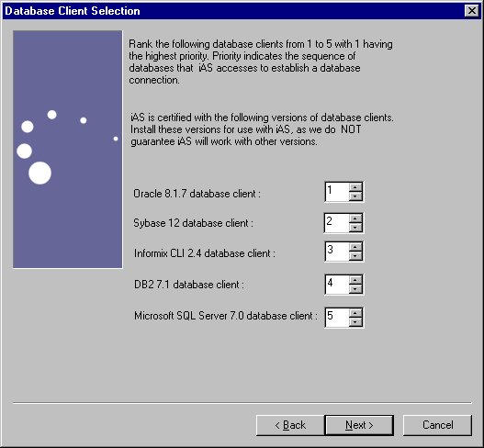Close the Database Client Selection dialog

[472, 11]
